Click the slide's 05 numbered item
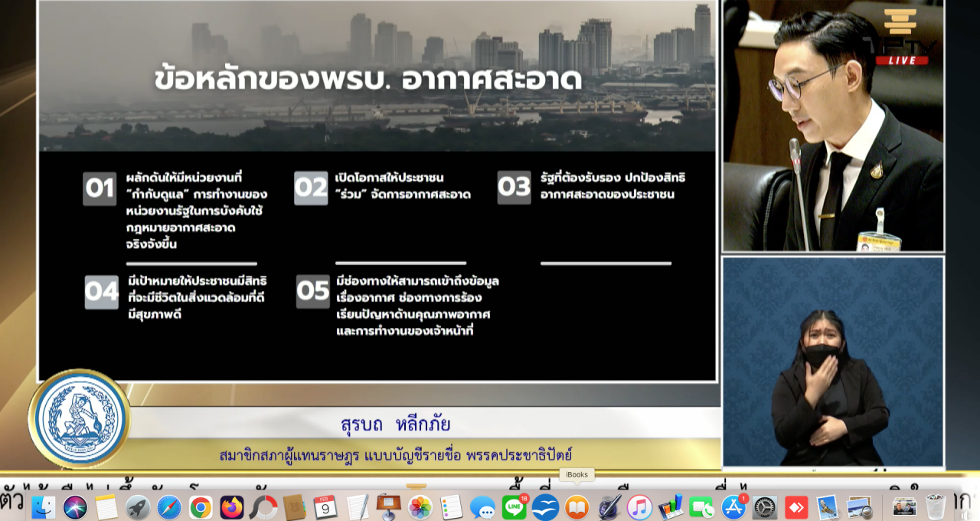This screenshot has width=980, height=521. pyautogui.click(x=313, y=292)
